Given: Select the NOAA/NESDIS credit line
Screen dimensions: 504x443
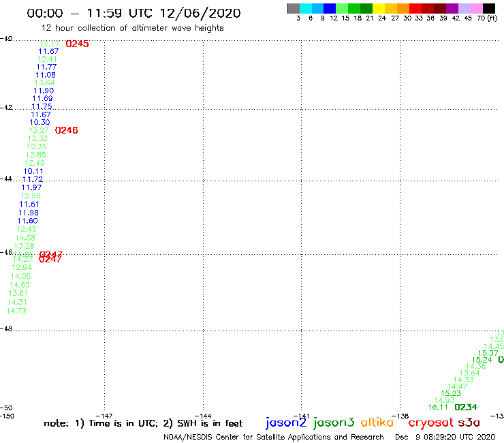Looking at the screenshot, I should click(x=274, y=438).
